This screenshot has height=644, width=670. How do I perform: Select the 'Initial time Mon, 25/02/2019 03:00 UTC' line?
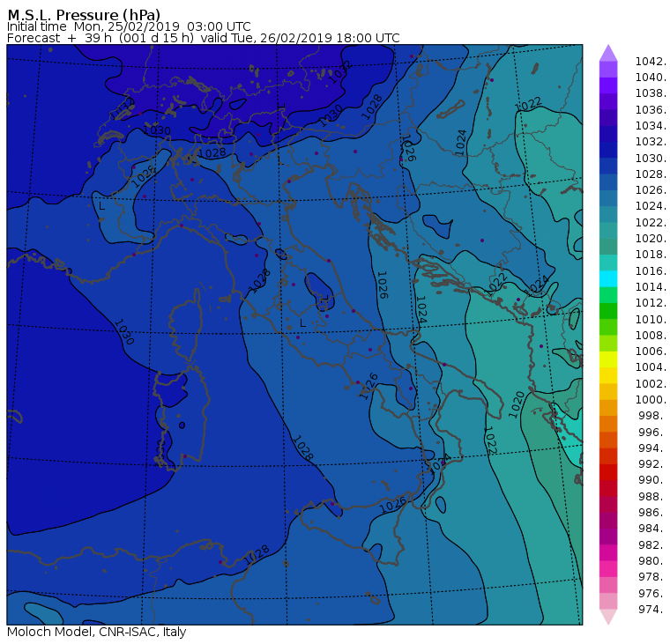click(129, 26)
